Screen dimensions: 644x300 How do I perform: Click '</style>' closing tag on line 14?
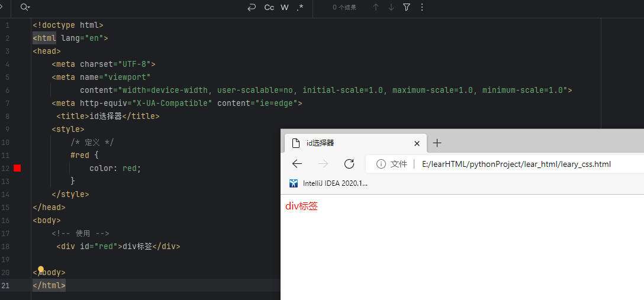pos(70,194)
